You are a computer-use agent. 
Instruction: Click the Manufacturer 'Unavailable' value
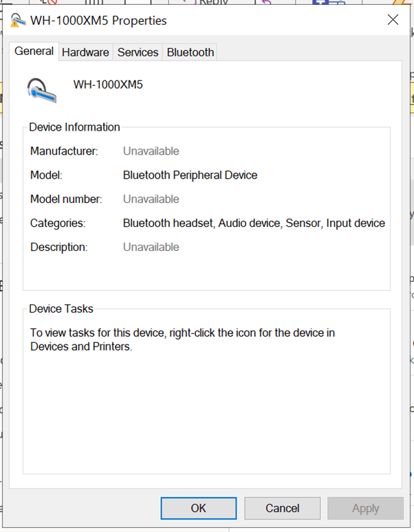[x=151, y=151]
